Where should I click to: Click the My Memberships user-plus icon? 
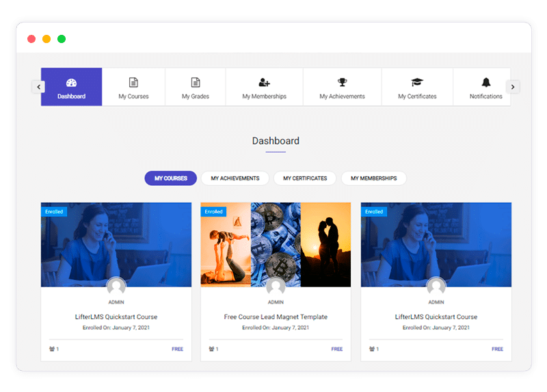click(x=264, y=82)
